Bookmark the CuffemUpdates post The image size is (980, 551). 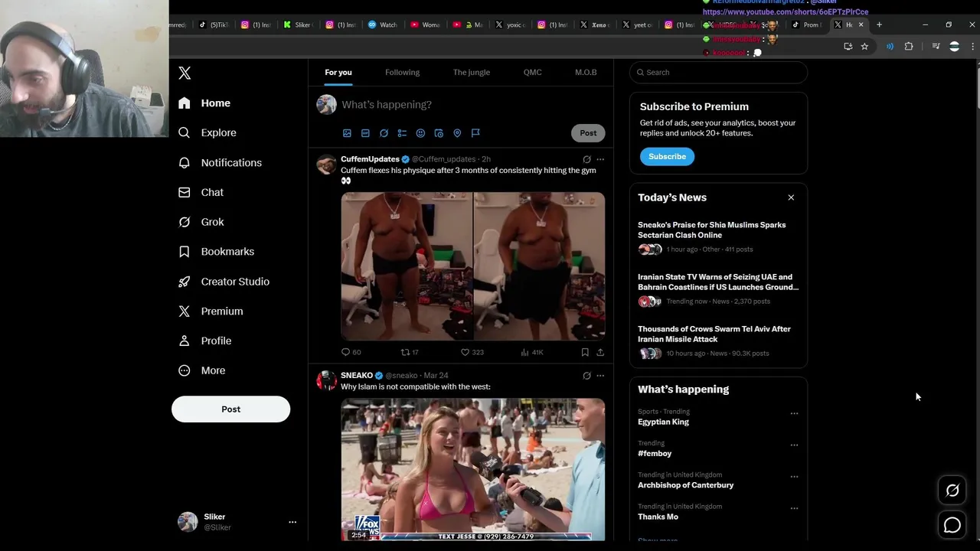point(585,352)
